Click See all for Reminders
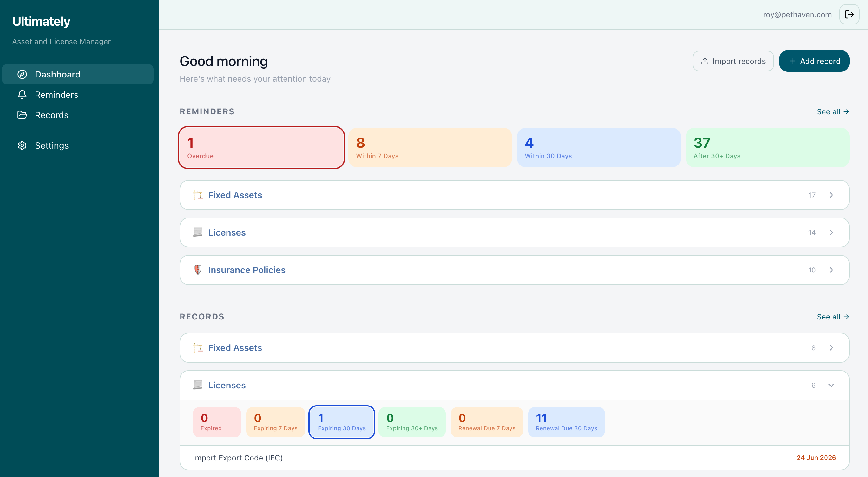Viewport: 868px width, 477px height. tap(833, 112)
